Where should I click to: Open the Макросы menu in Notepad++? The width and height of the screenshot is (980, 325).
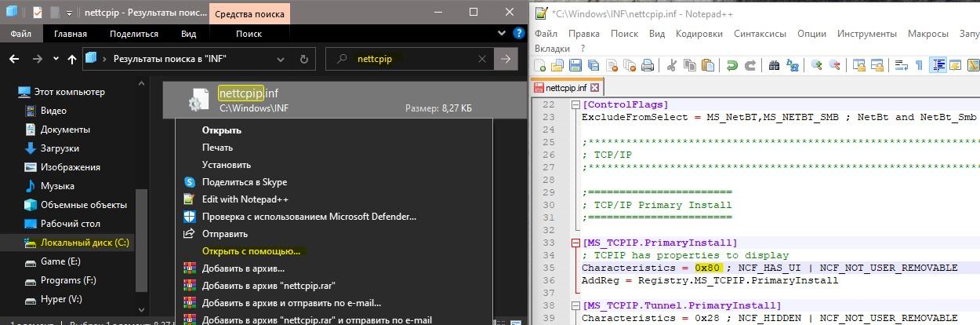(x=928, y=34)
